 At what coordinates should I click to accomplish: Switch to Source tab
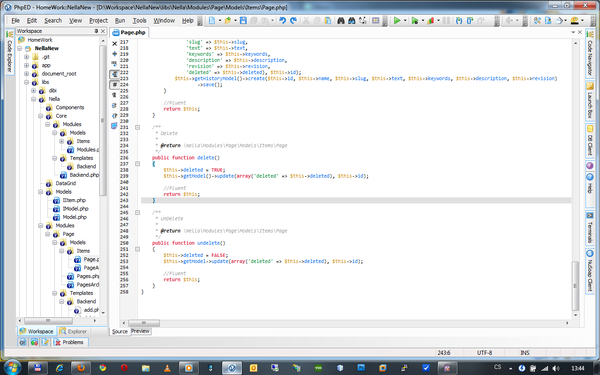(120, 331)
